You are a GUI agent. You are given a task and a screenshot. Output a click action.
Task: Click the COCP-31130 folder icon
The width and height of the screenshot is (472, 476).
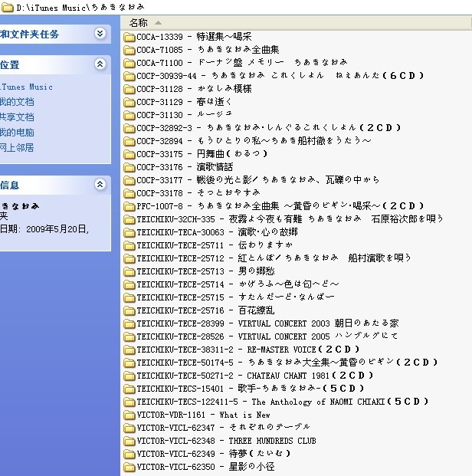[129, 115]
